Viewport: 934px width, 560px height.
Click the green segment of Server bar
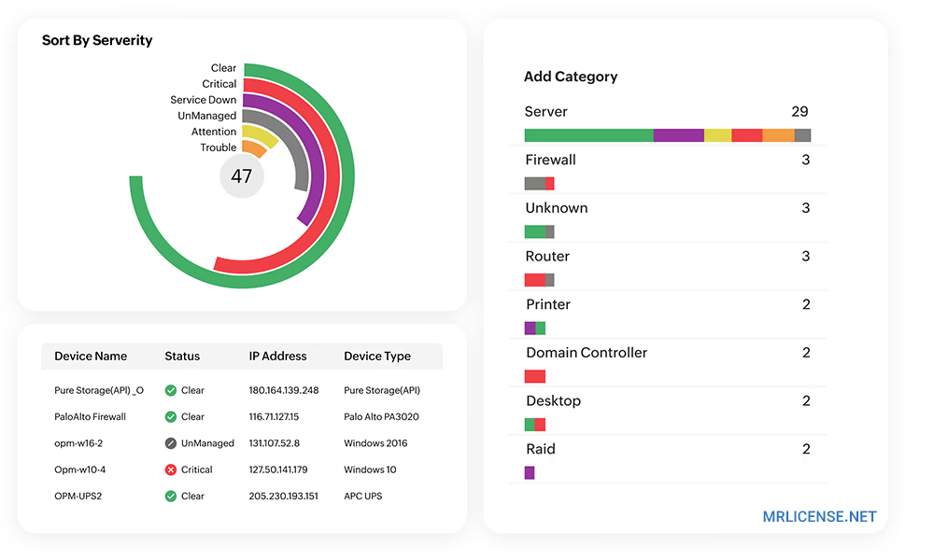coord(588,135)
